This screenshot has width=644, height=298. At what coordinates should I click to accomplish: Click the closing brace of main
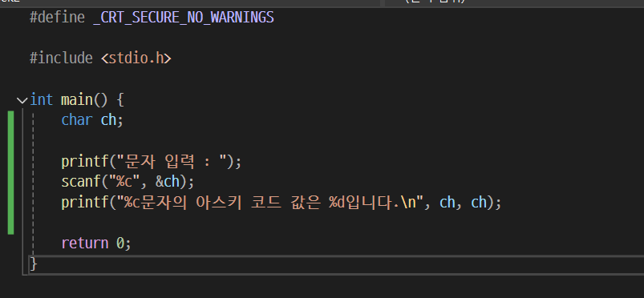point(33,264)
